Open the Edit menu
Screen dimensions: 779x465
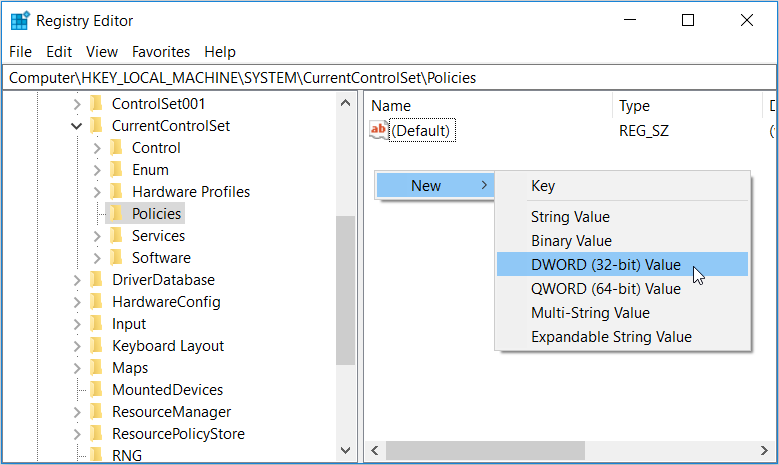click(59, 51)
